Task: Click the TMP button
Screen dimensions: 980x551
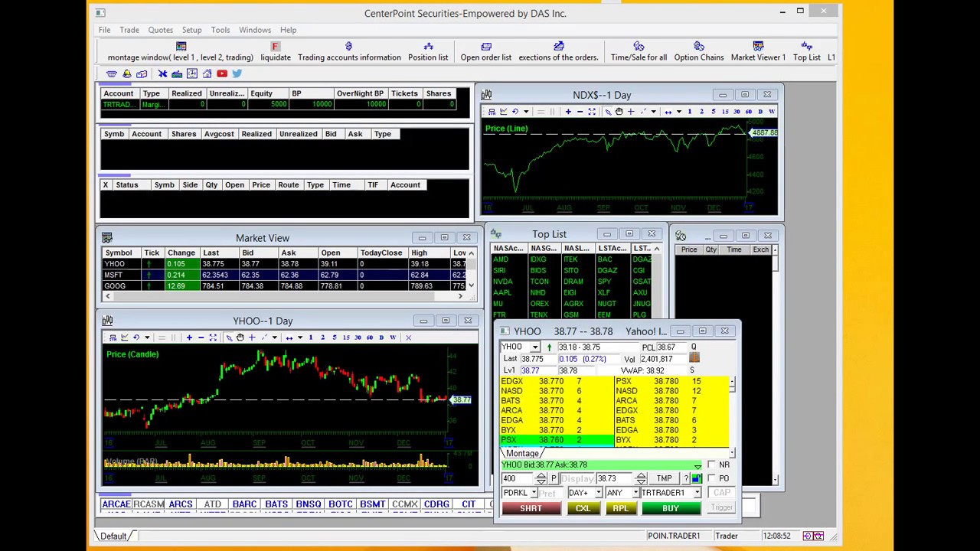Action: (x=664, y=478)
